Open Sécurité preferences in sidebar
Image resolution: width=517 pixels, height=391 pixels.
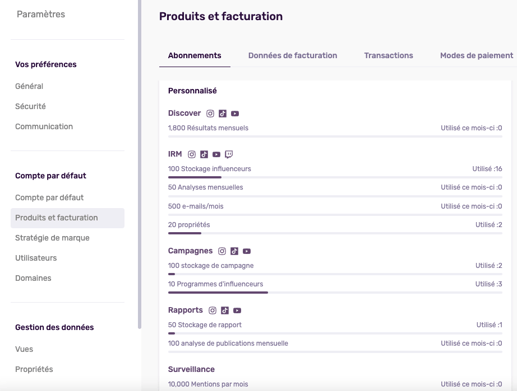30,106
